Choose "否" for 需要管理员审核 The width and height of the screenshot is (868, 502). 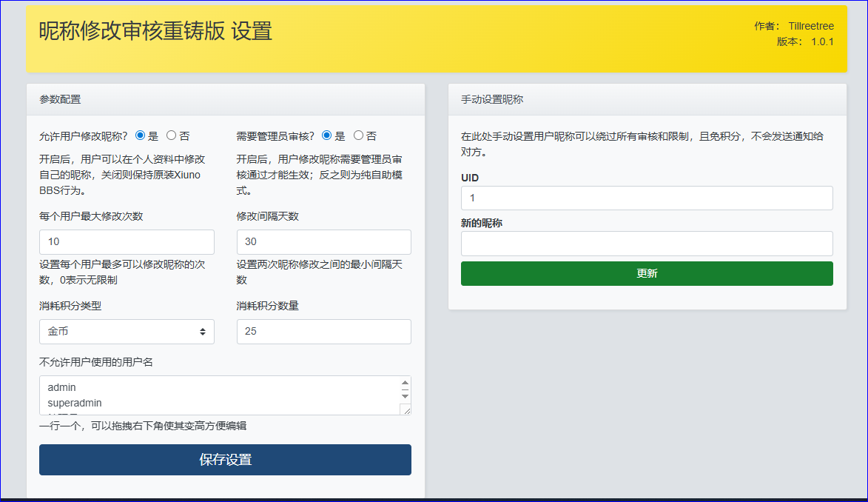(359, 135)
